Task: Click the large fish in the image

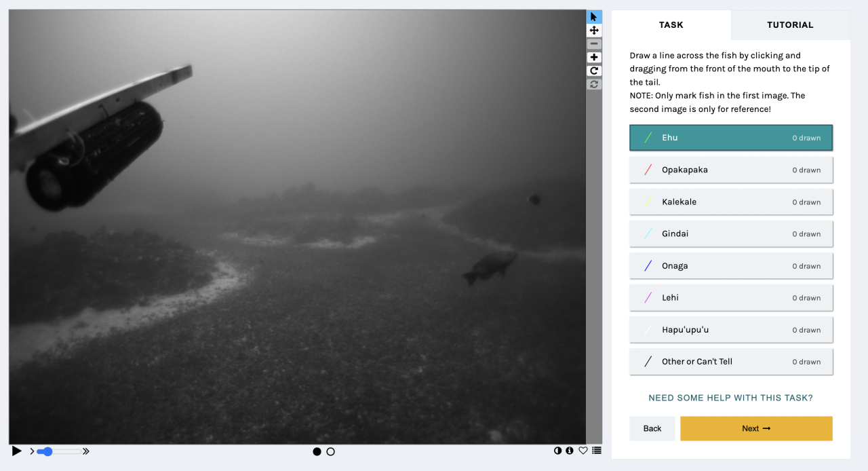Action: pos(490,267)
